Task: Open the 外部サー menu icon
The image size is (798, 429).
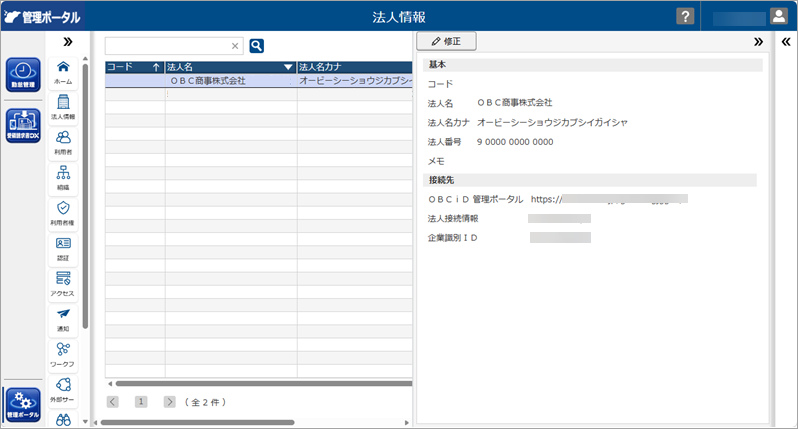Action: (63, 391)
